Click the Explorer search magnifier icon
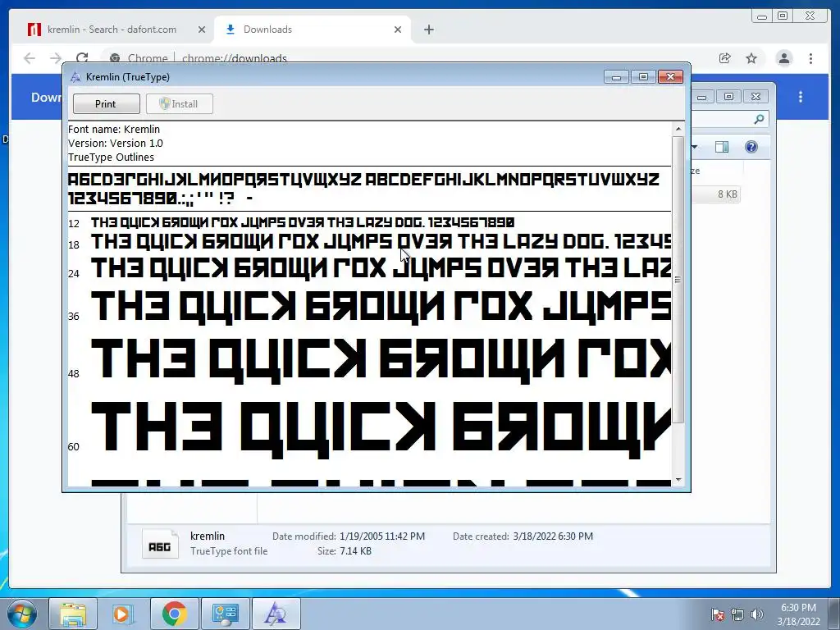This screenshot has width=840, height=630. pyautogui.click(x=759, y=119)
